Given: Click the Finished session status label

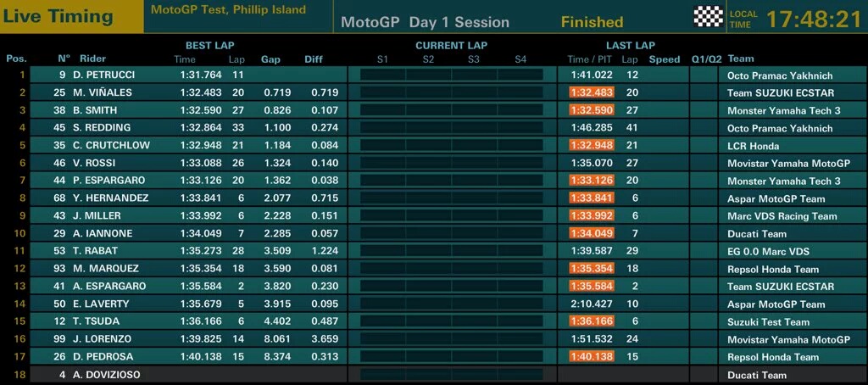Looking at the screenshot, I should (592, 22).
